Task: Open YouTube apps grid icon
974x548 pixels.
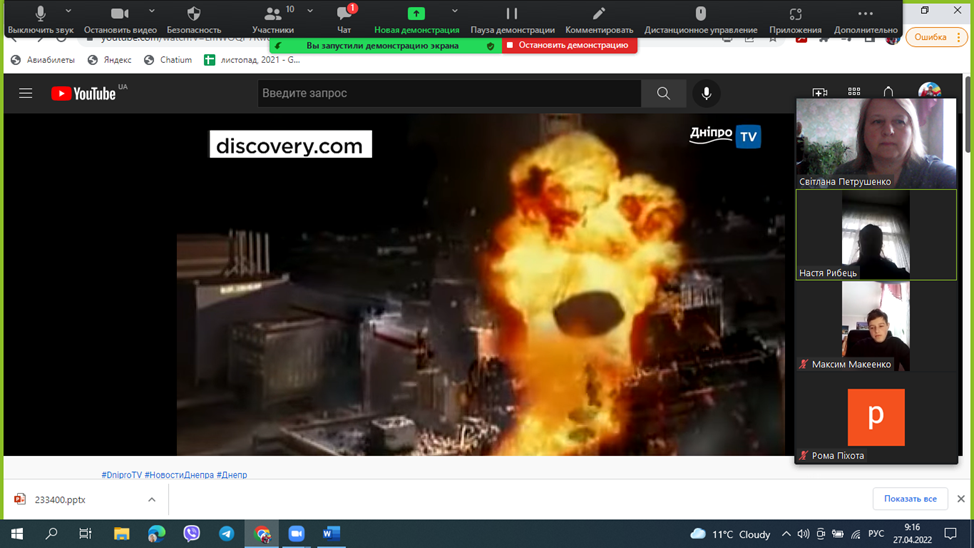Action: pyautogui.click(x=854, y=92)
